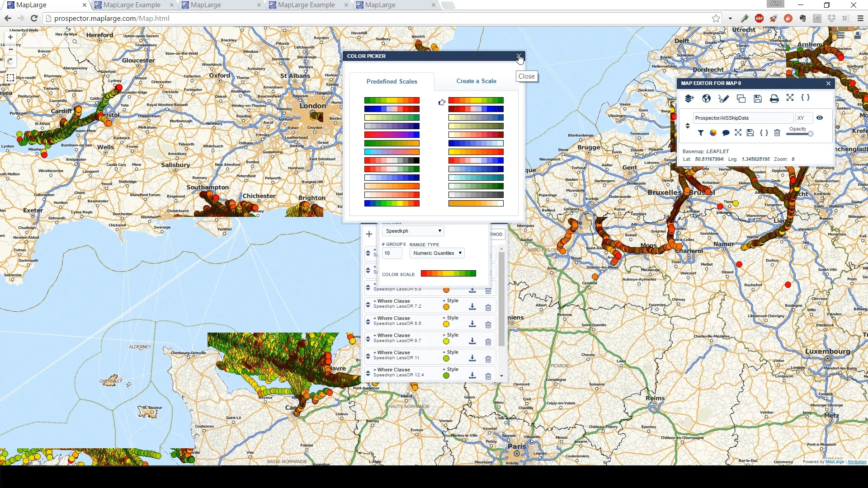Open the color wheel icon for the layer
Image resolution: width=868 pixels, height=488 pixels.
tap(713, 132)
